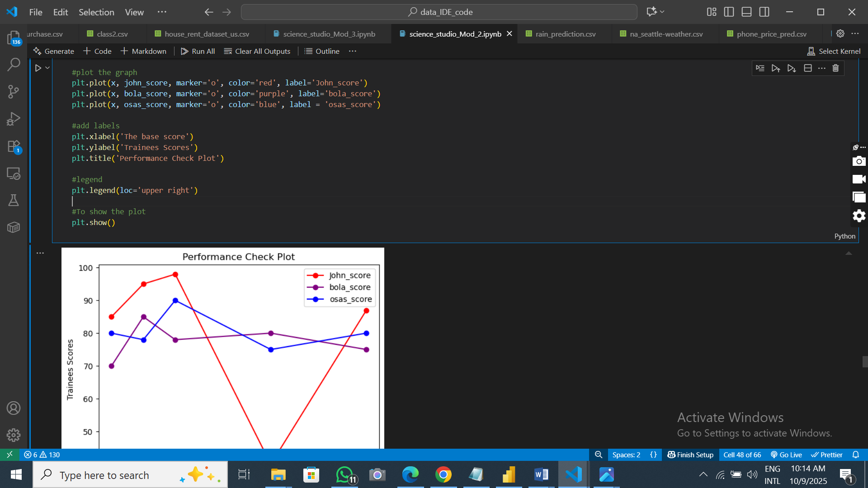This screenshot has width=868, height=488.
Task: Split the cell using toolbar icon
Action: point(808,68)
